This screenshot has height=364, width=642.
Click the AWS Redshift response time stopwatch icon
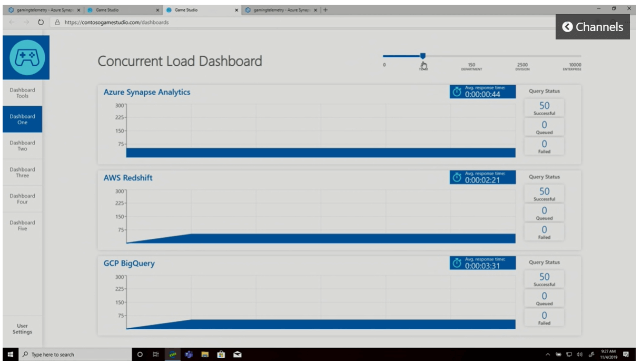click(457, 178)
